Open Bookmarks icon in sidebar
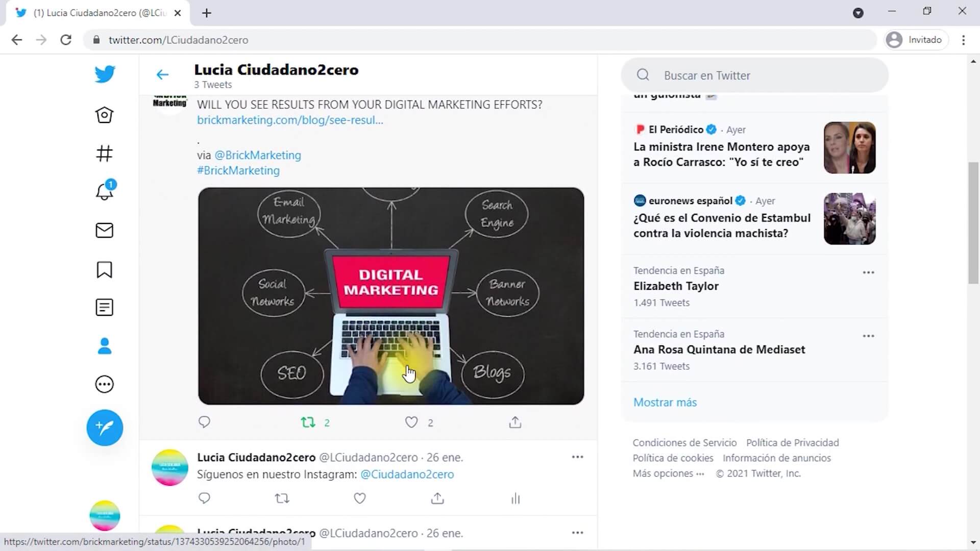The width and height of the screenshot is (980, 551). click(x=105, y=269)
